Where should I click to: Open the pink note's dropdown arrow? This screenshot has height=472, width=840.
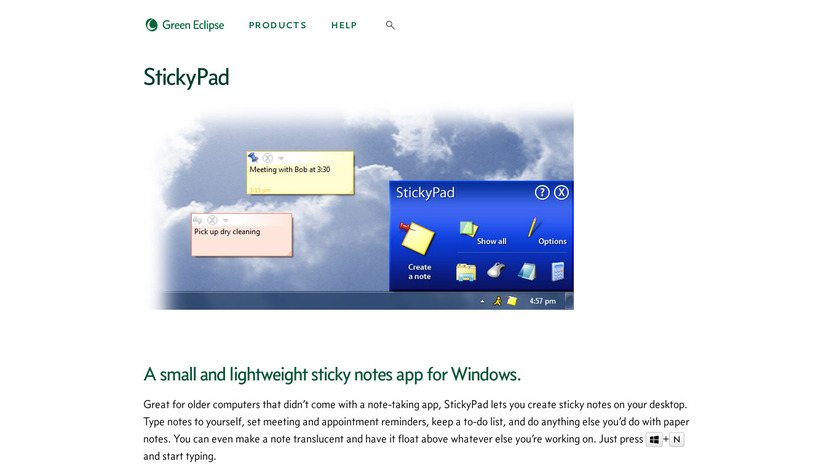pyautogui.click(x=226, y=221)
